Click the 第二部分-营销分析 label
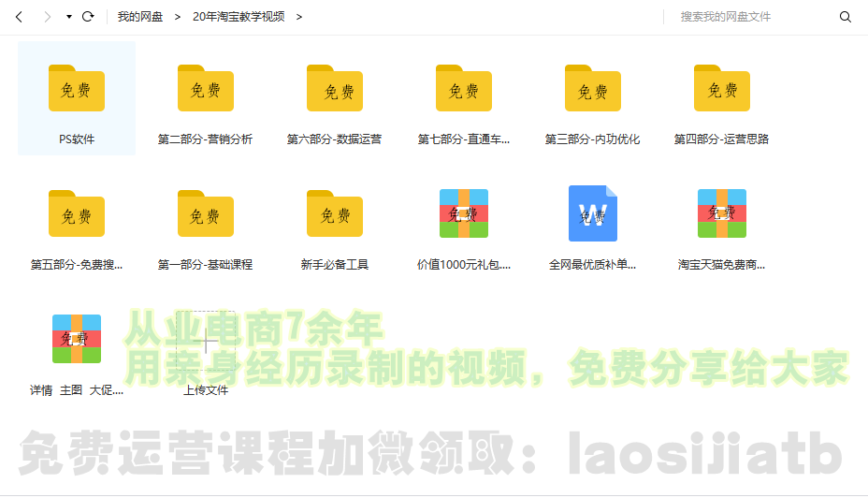This screenshot has width=868, height=498. (206, 139)
